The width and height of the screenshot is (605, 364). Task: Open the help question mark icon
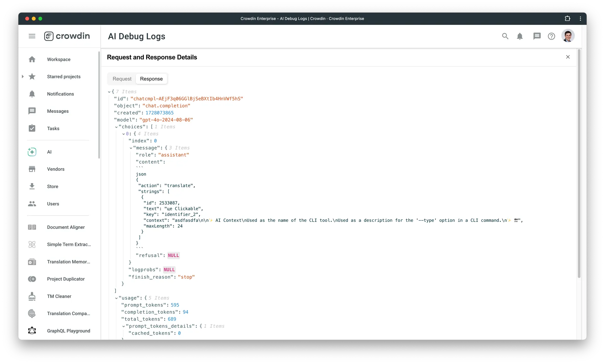[x=551, y=36]
